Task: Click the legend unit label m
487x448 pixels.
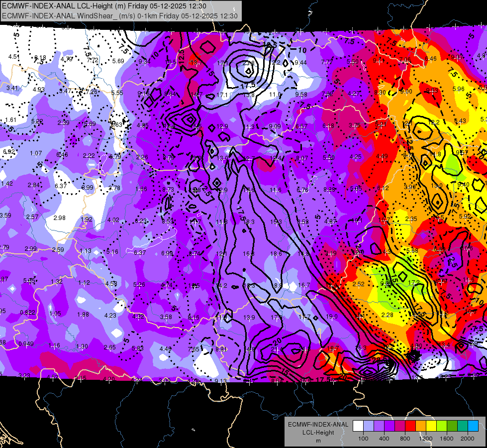Action: point(318,441)
